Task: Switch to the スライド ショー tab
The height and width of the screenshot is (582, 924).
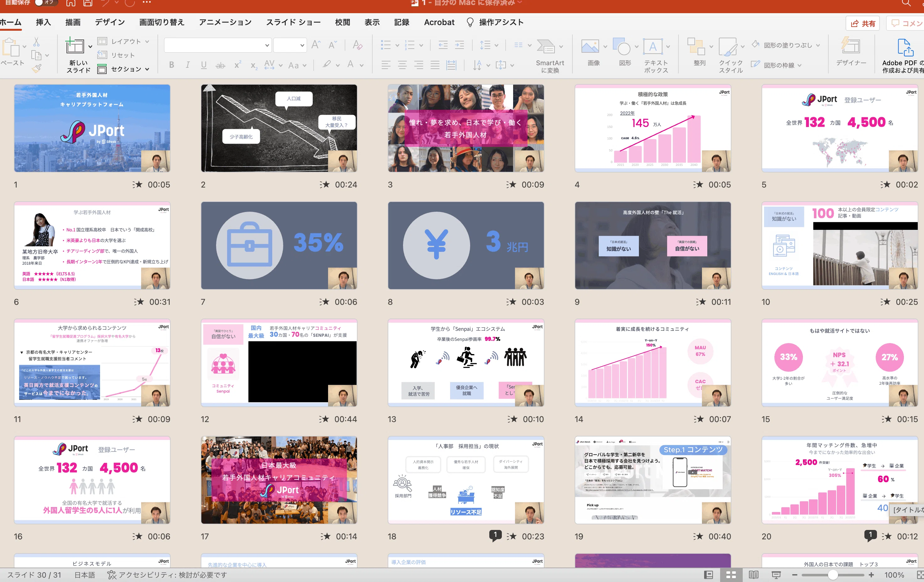Action: coord(293,22)
